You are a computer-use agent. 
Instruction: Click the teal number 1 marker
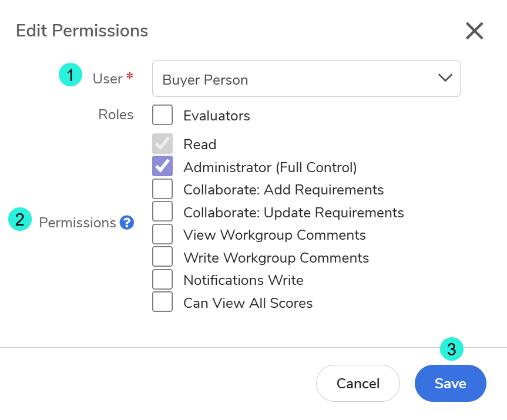pos(70,75)
